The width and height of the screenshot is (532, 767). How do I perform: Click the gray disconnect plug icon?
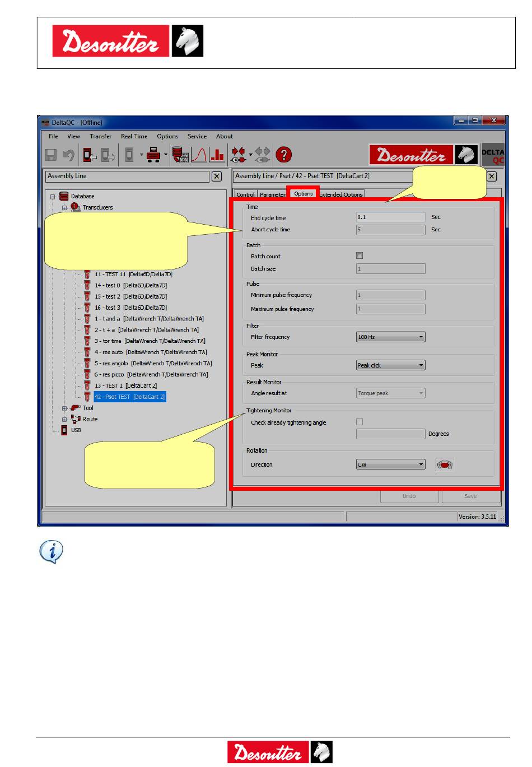pos(263,155)
